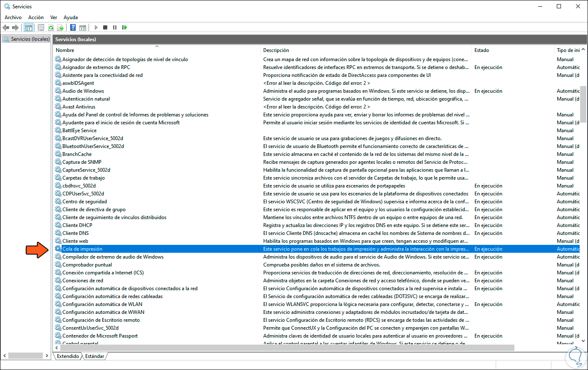
Task: Open the Ver menu
Action: [x=54, y=17]
